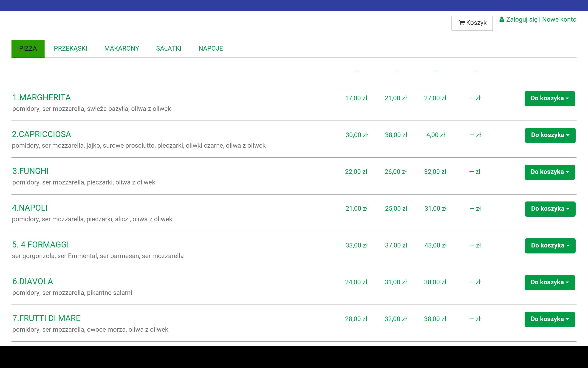Viewport: 588px width, 368px height.
Task: Select the PIZZA tab
Action: click(x=28, y=49)
